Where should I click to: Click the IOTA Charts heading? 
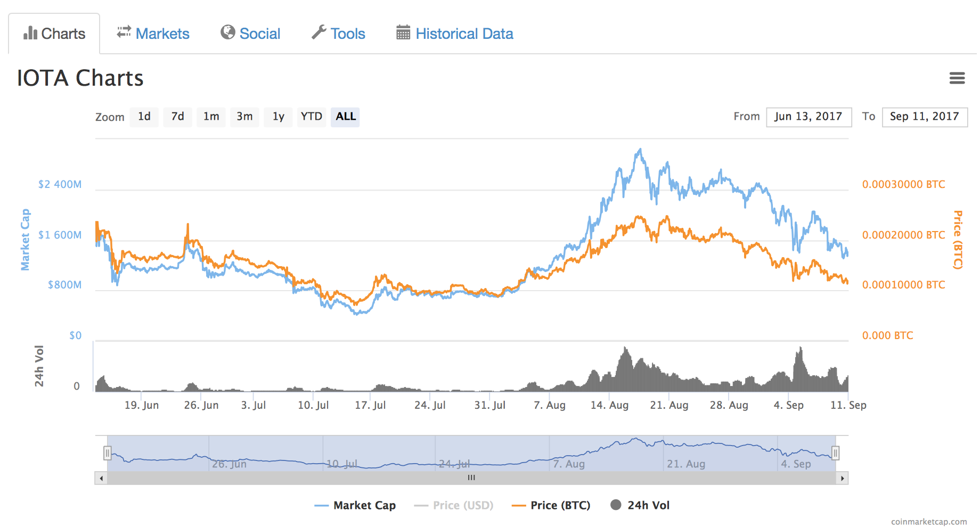(80, 78)
